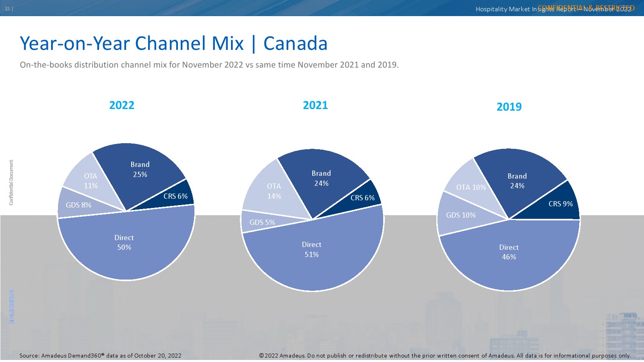This screenshot has height=362, width=644.
Task: Click the page number 21 in header
Action: (8, 9)
